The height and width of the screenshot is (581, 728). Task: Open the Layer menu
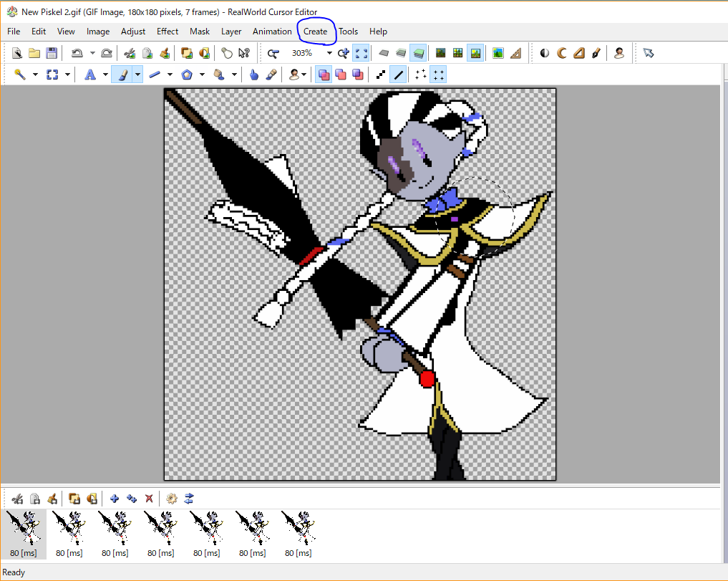tap(231, 31)
